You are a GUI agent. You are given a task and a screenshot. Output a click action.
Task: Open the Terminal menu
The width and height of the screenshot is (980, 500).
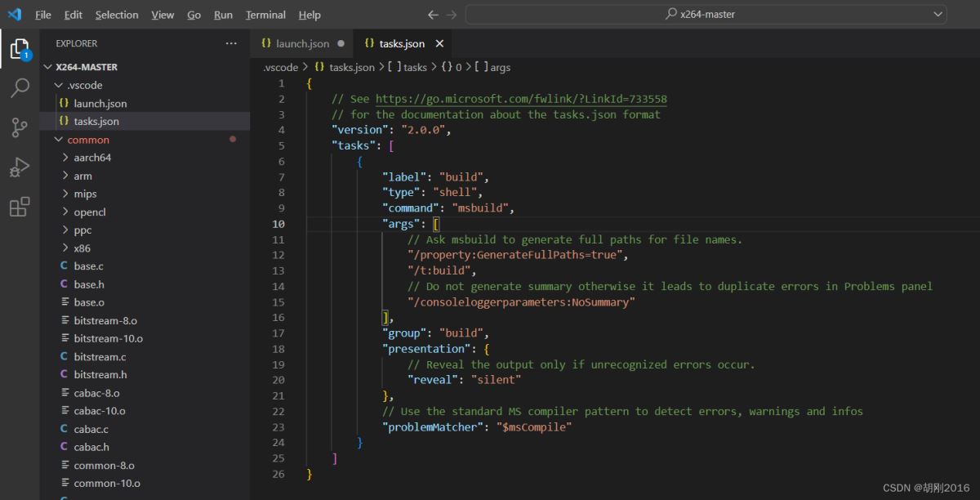pyautogui.click(x=265, y=15)
